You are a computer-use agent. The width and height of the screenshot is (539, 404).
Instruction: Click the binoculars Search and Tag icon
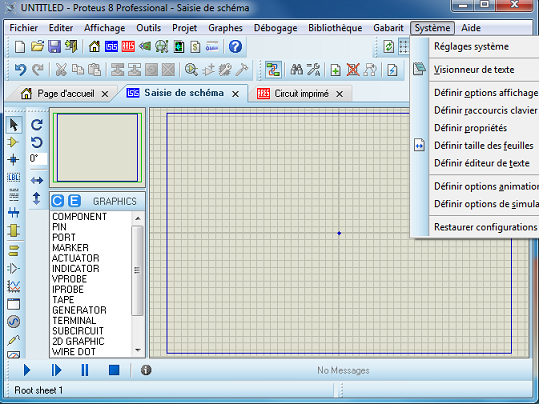pos(297,70)
